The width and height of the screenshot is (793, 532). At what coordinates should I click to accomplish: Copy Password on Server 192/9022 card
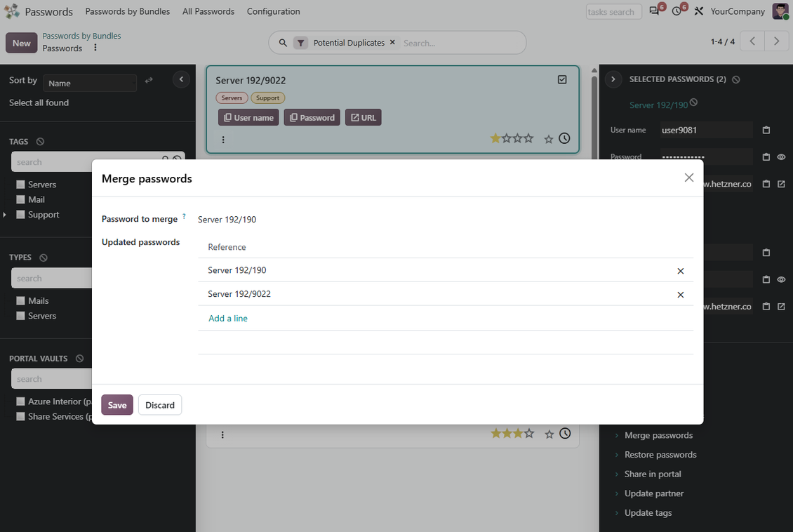pyautogui.click(x=312, y=117)
